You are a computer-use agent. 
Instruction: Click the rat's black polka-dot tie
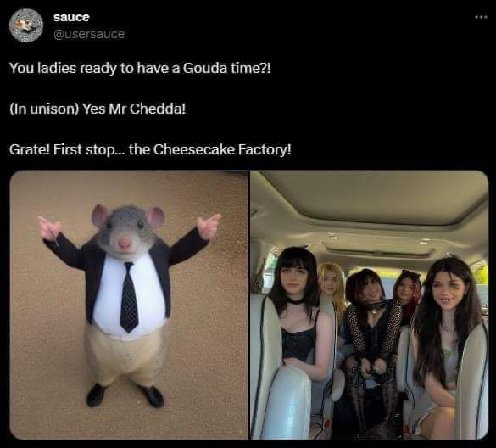[129, 297]
